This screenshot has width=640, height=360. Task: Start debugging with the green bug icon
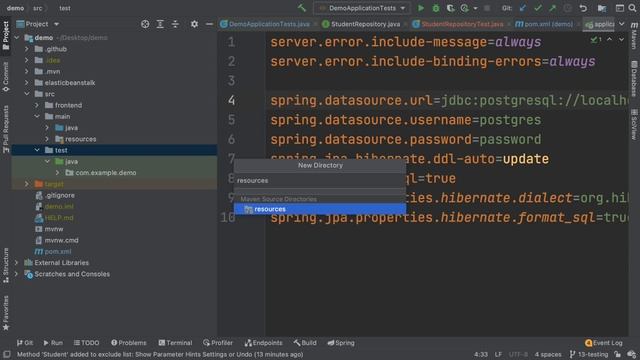(x=436, y=8)
